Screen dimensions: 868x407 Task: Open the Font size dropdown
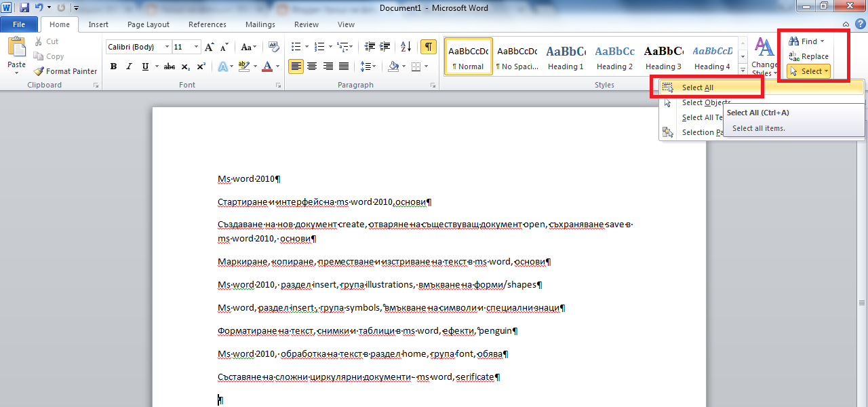pyautogui.click(x=197, y=47)
